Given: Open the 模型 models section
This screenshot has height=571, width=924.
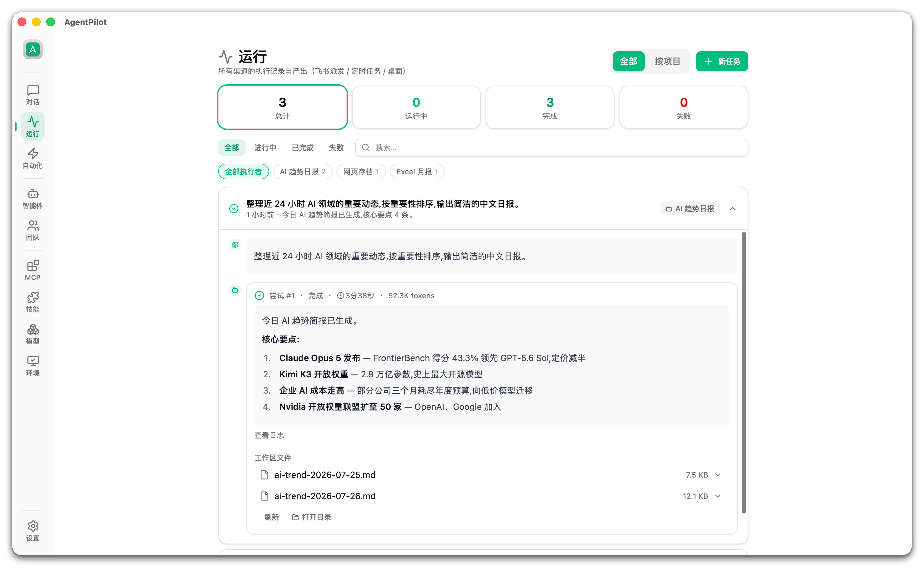Looking at the screenshot, I should pos(33,334).
